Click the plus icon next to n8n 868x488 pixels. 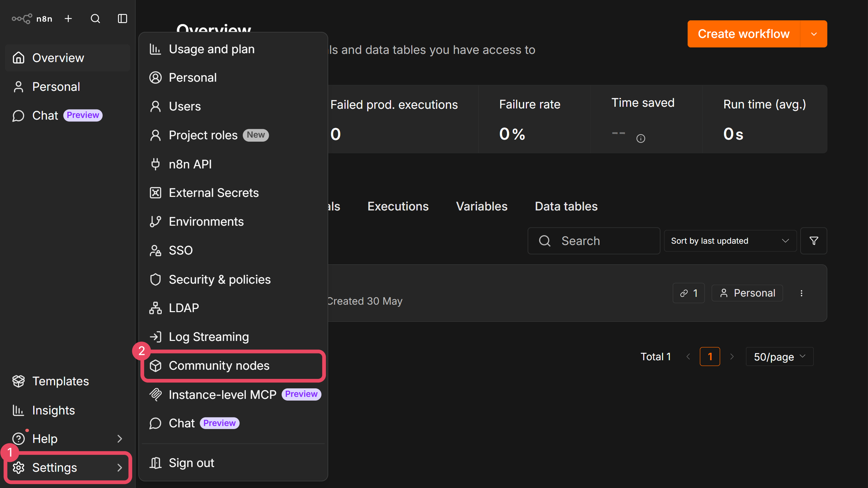coord(68,19)
